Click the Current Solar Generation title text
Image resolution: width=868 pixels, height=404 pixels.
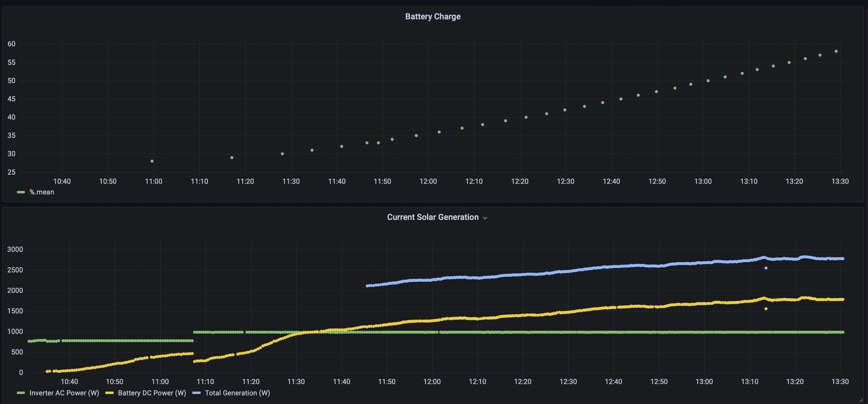coord(433,217)
